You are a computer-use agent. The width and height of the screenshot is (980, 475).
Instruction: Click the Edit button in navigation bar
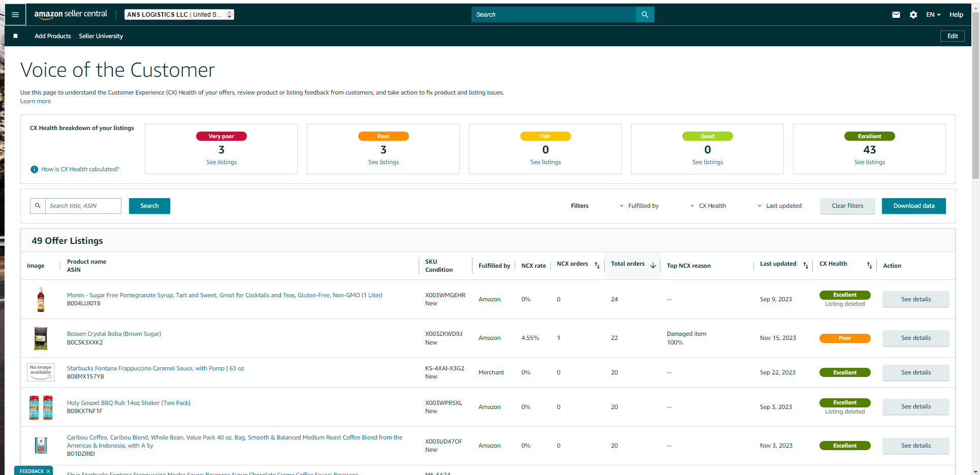[953, 36]
